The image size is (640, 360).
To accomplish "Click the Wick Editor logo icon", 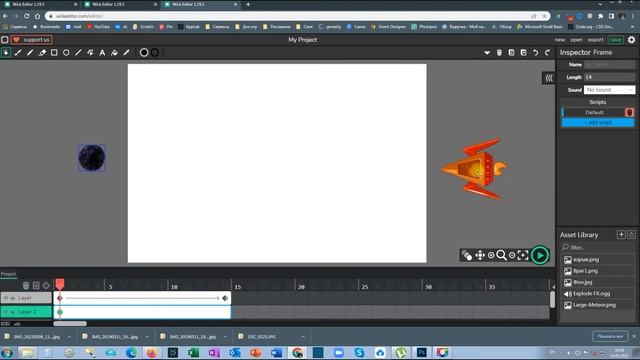I will (x=4, y=40).
